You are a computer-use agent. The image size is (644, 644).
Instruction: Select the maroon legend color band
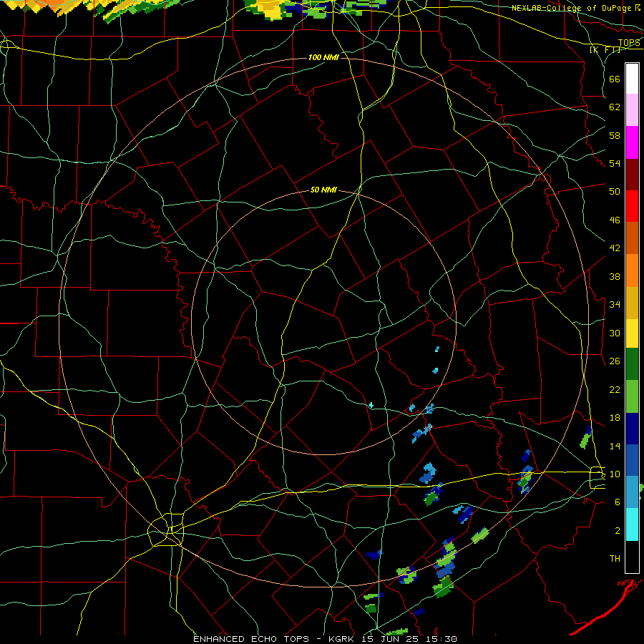(632, 175)
